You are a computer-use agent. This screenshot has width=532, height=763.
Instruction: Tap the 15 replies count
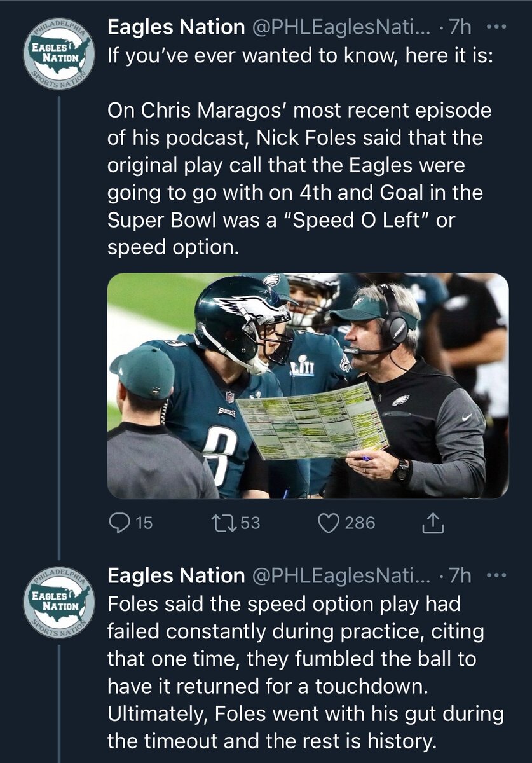144,523
